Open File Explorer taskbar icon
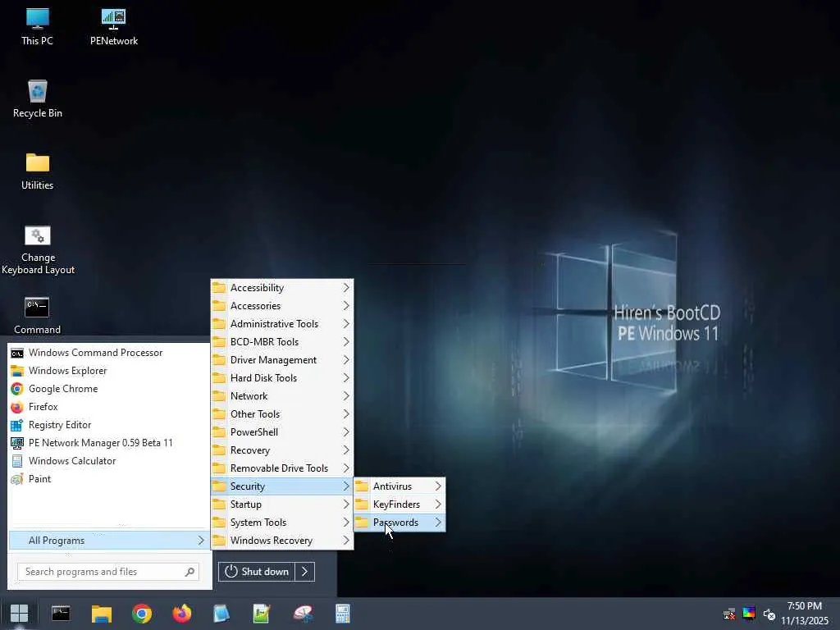This screenshot has width=840, height=630. pyautogui.click(x=101, y=614)
